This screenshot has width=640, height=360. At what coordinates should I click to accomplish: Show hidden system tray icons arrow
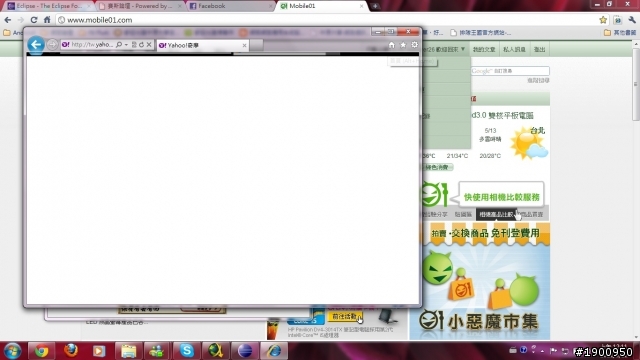(x=542, y=351)
